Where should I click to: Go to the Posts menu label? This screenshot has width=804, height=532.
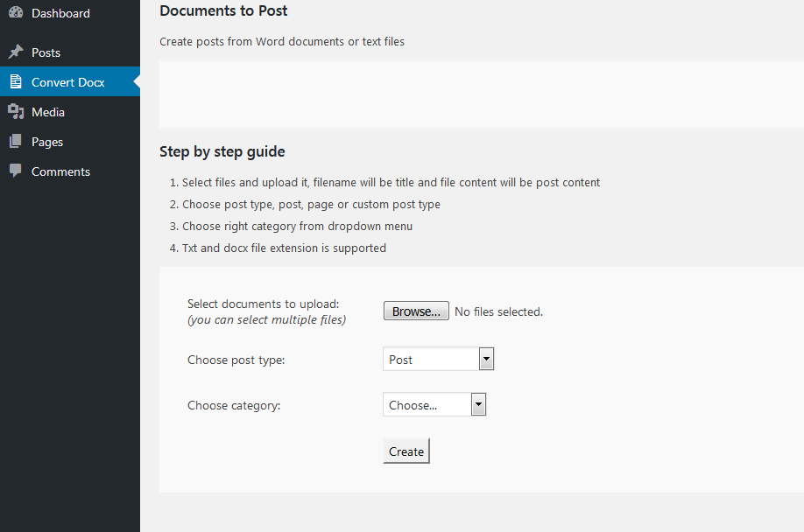click(x=46, y=52)
